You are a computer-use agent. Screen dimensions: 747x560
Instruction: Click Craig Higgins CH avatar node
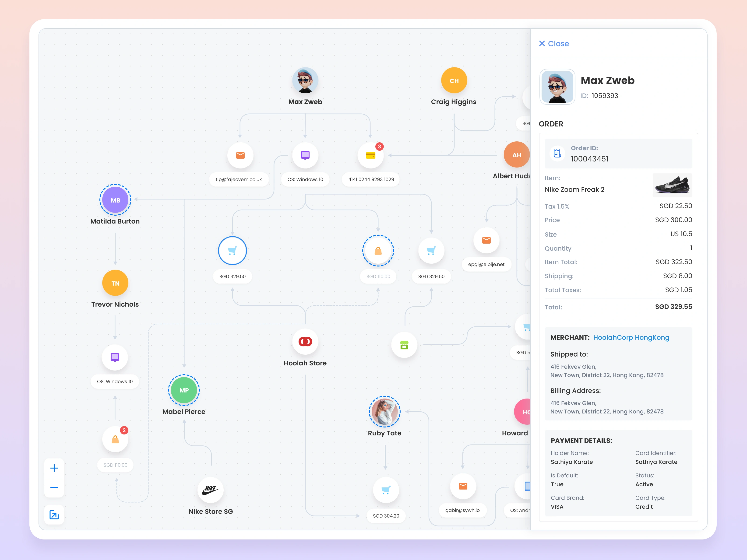coord(454,80)
